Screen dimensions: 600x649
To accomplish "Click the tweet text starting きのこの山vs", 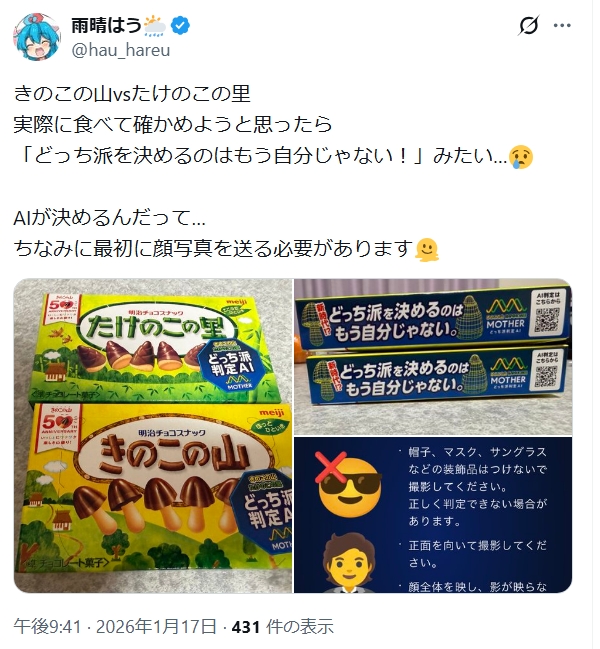I will coord(132,94).
